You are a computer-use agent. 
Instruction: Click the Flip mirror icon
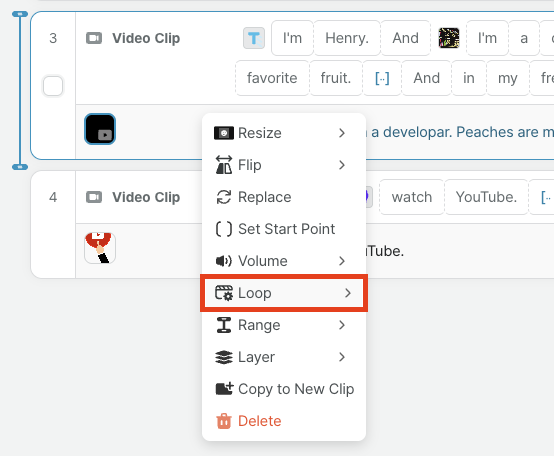(224, 165)
